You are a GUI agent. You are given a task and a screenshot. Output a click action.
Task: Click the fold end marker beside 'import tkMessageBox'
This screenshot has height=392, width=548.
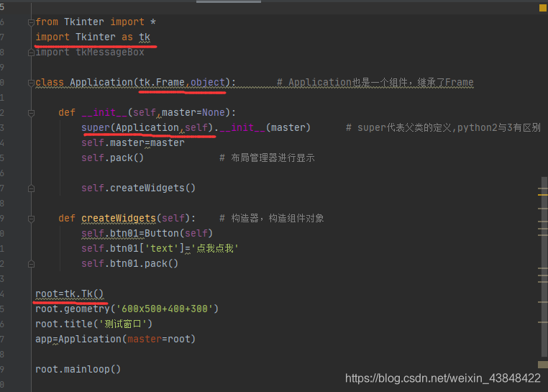[x=31, y=53]
